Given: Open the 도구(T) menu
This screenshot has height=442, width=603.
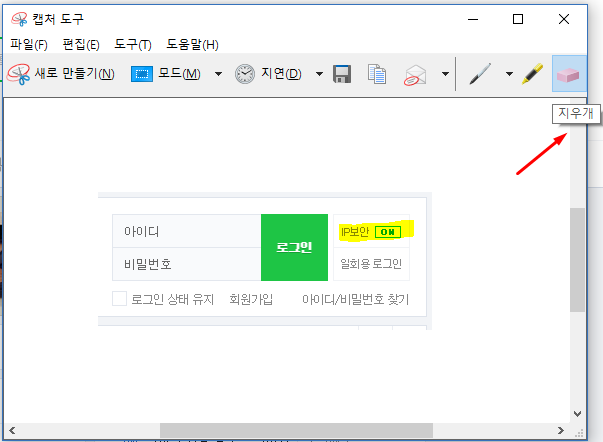Looking at the screenshot, I should click(133, 44).
